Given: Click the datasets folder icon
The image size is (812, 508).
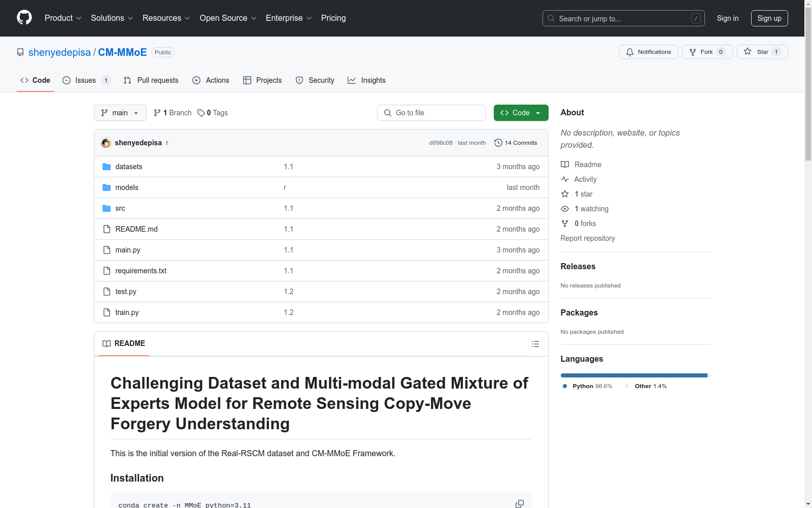Looking at the screenshot, I should coord(107,167).
